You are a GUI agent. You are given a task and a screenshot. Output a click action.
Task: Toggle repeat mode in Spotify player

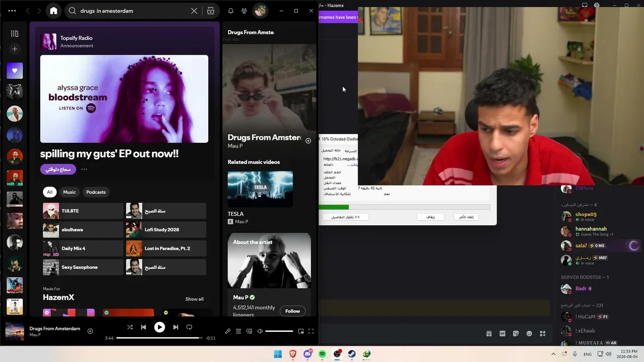[189, 327]
